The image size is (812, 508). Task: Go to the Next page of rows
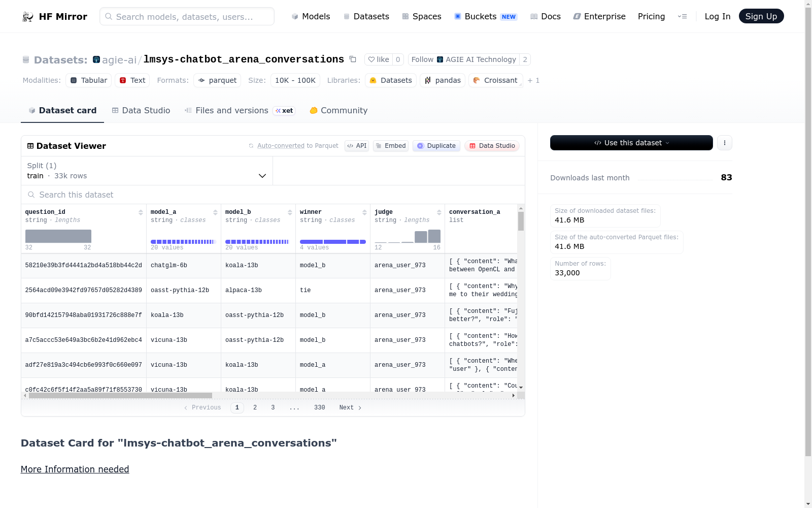tap(350, 407)
